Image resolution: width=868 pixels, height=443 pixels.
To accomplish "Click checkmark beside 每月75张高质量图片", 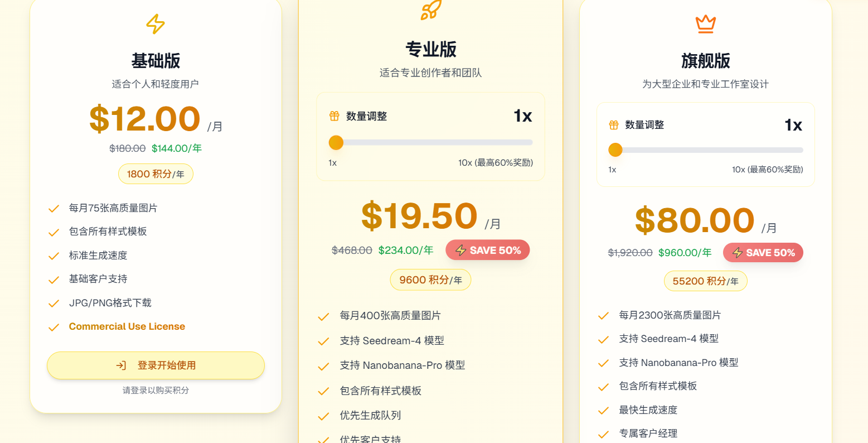I will point(53,208).
